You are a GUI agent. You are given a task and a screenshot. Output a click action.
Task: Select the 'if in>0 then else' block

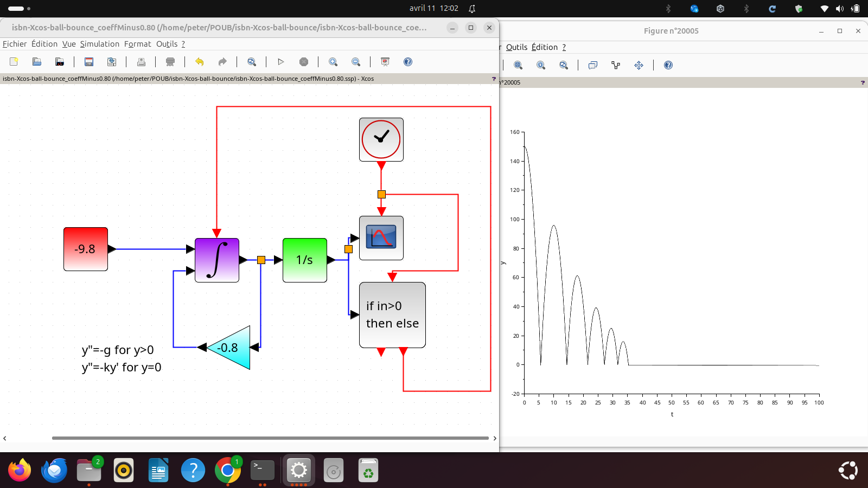click(392, 314)
